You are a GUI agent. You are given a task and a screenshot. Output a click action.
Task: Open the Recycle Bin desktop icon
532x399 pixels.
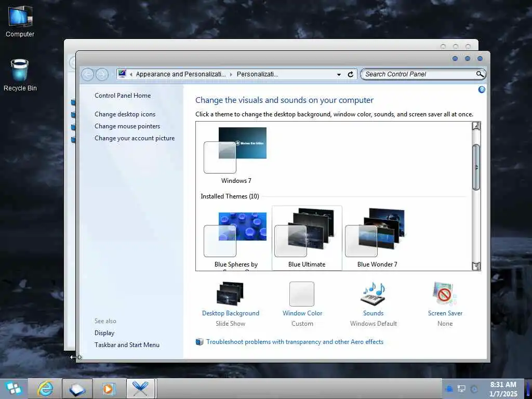[20, 75]
